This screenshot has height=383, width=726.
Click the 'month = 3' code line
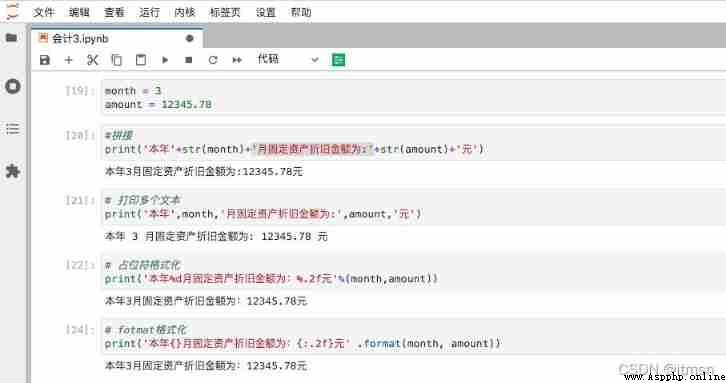133,91
